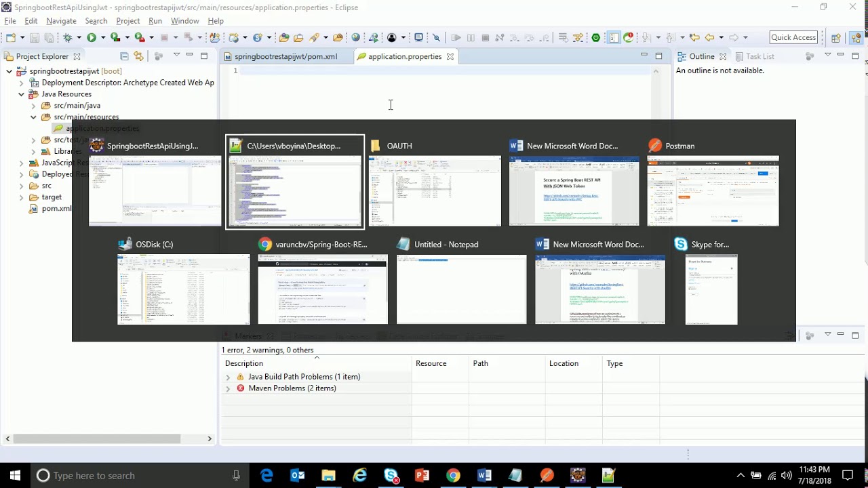
Task: Open the File menu
Action: click(10, 21)
